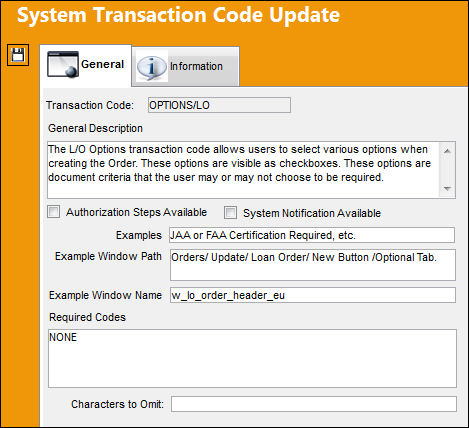Click the Examples input field
The height and width of the screenshot is (428, 469).
click(312, 235)
